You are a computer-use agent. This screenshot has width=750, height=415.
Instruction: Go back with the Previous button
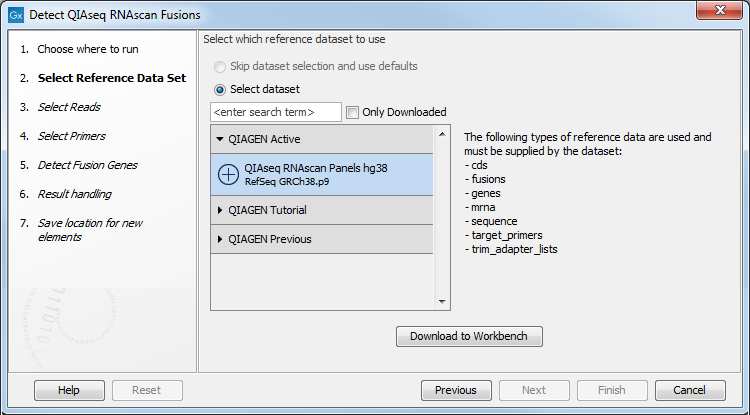(456, 390)
